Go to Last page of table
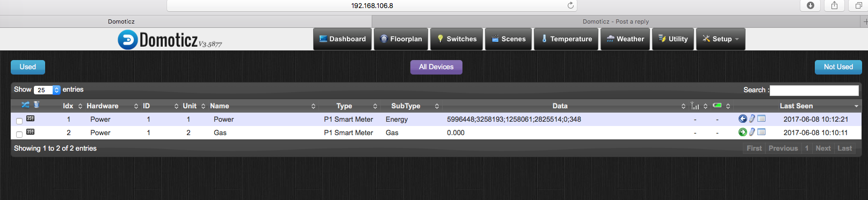This screenshot has height=200, width=868. [x=844, y=149]
